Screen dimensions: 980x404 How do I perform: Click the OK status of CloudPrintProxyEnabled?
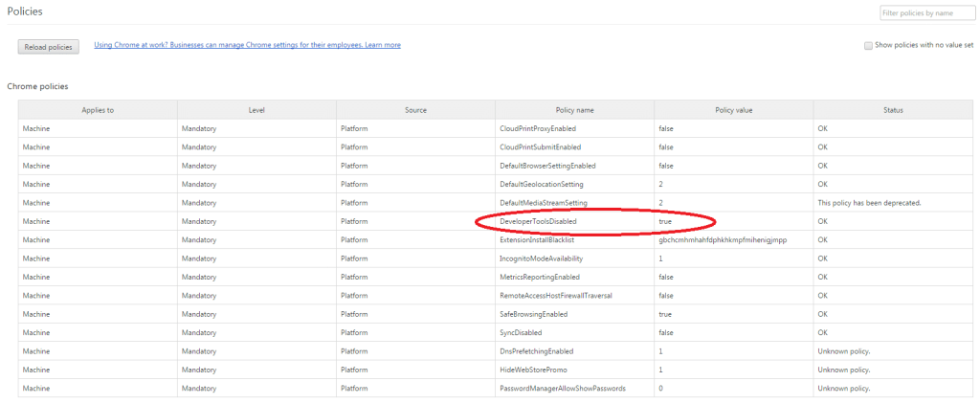822,128
